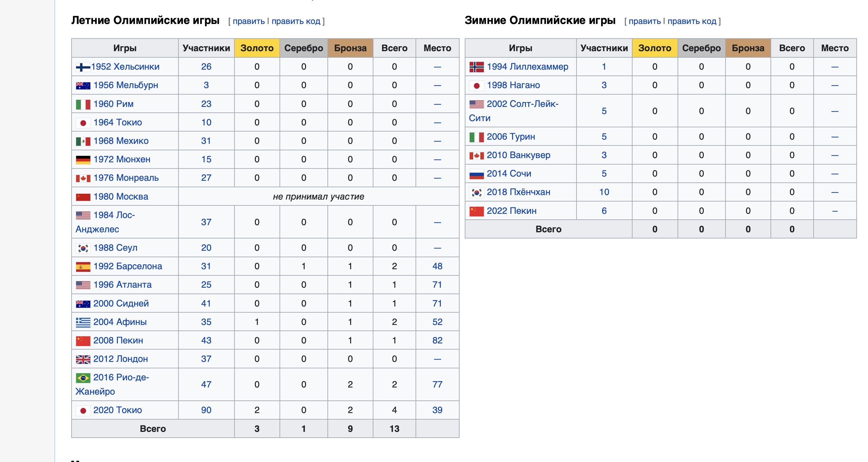
Task: Open the 2016 Рио-де-Жанейро games link
Action: 112,385
